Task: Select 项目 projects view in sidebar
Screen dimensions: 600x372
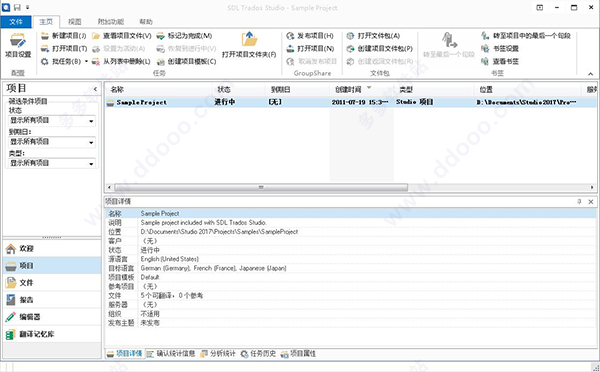Action: (x=52, y=266)
